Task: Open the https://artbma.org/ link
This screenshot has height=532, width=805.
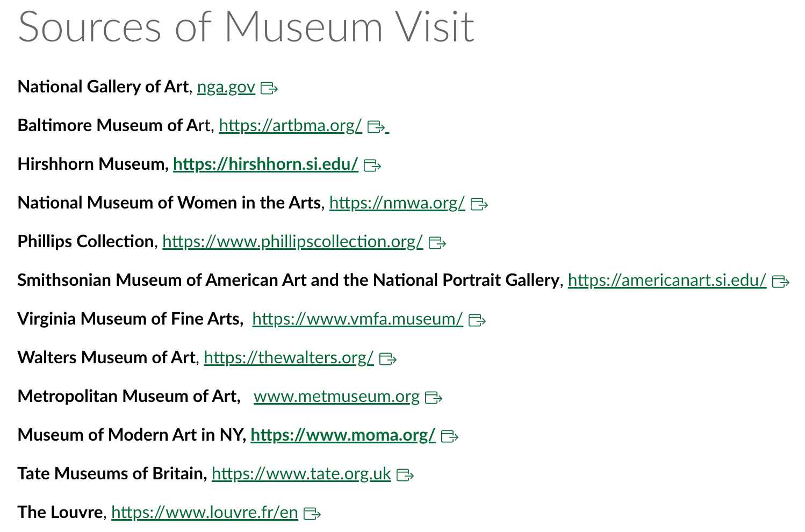Action: pyautogui.click(x=291, y=126)
